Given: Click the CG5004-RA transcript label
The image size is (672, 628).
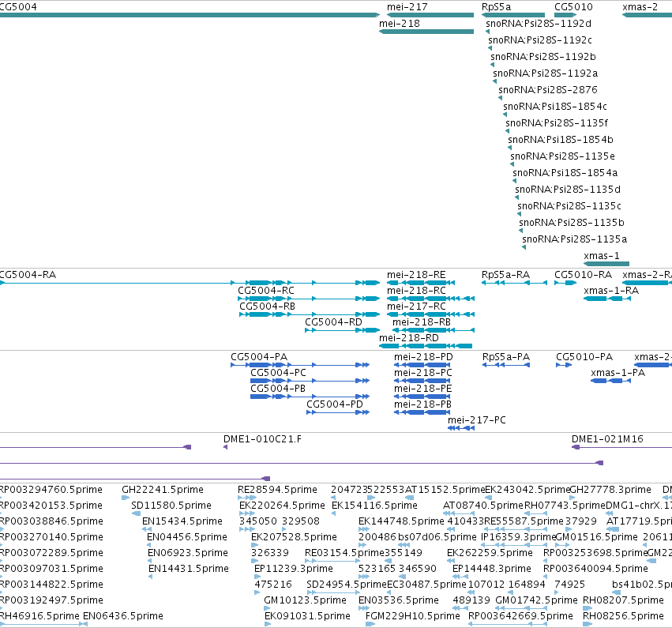Looking at the screenshot, I should click(28, 275).
